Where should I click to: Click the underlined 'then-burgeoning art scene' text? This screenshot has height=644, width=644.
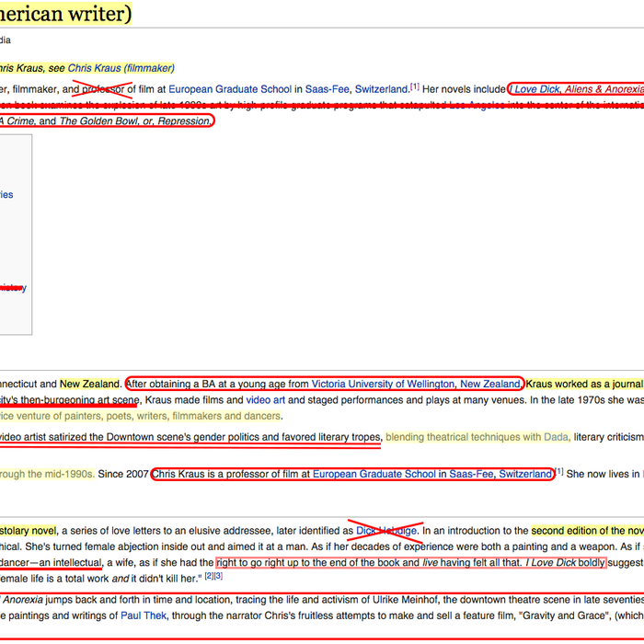[80, 400]
